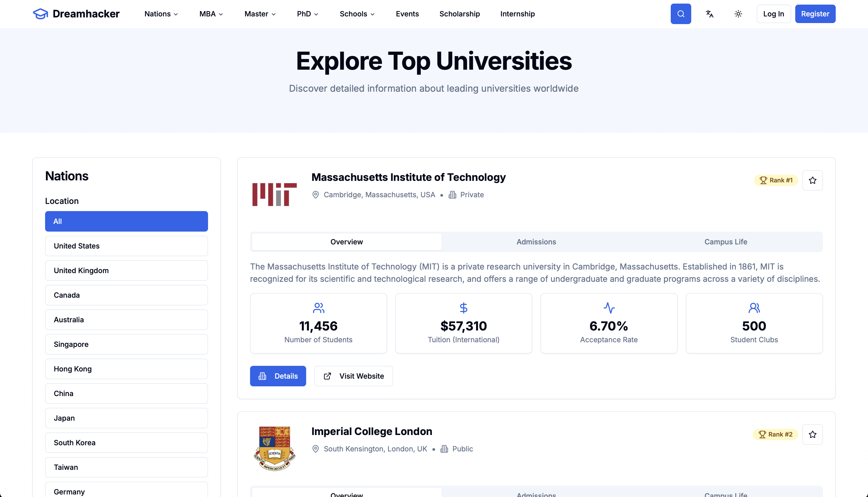
Task: Click the Imperial College London title
Action: [372, 431]
